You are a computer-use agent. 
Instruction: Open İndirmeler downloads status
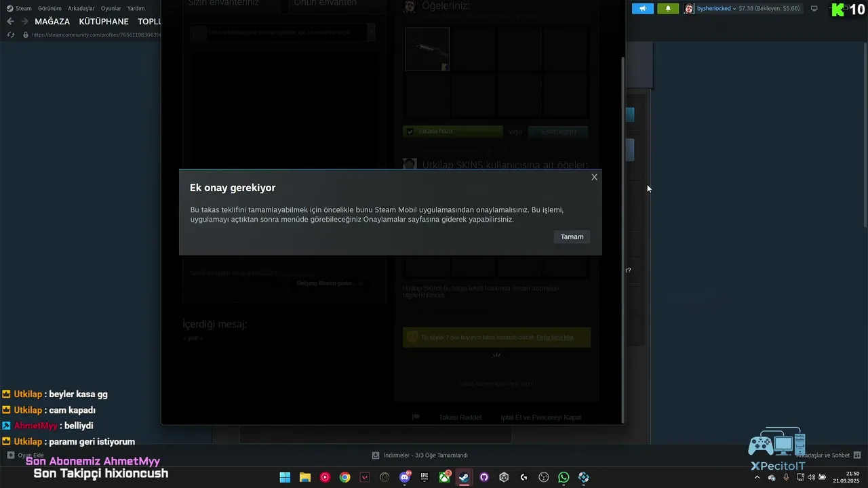point(420,455)
